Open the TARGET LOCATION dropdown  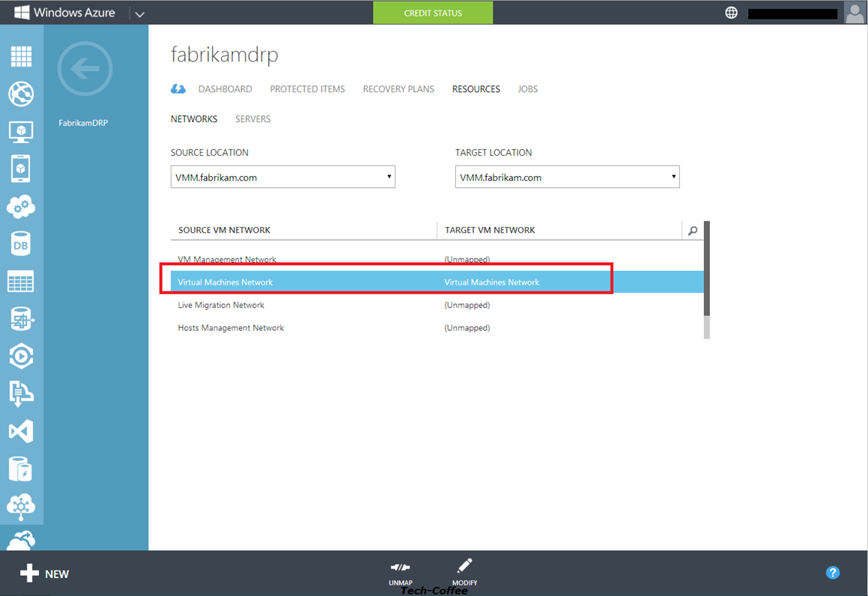568,177
